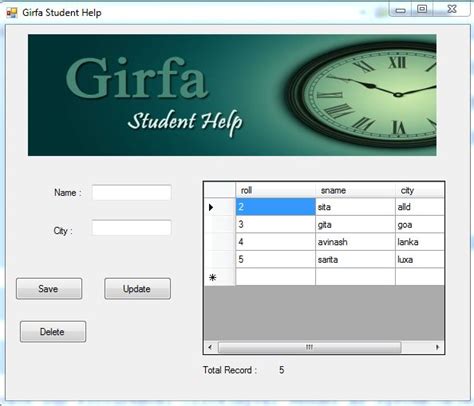The image size is (474, 406).
Task: Click the Save button
Action: click(49, 289)
